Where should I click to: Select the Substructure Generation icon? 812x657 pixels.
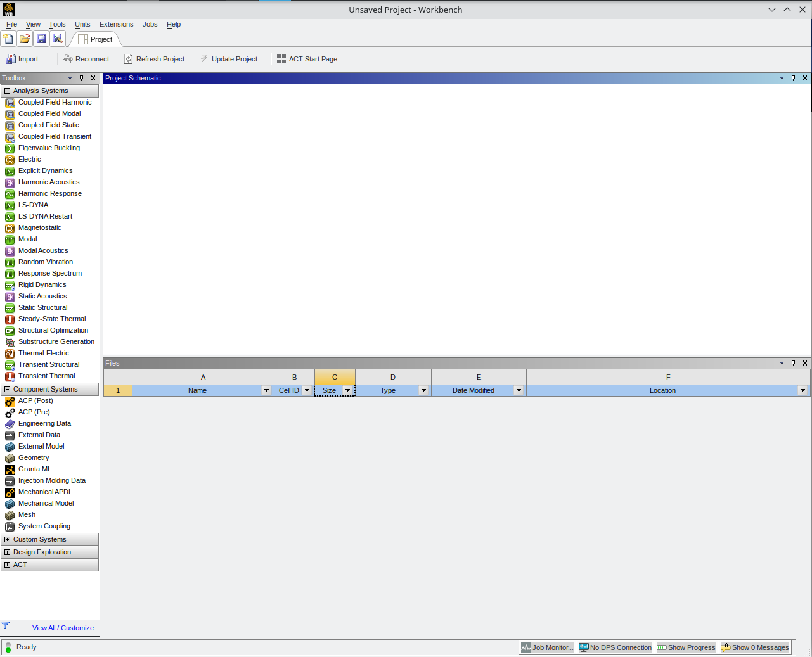coord(10,342)
